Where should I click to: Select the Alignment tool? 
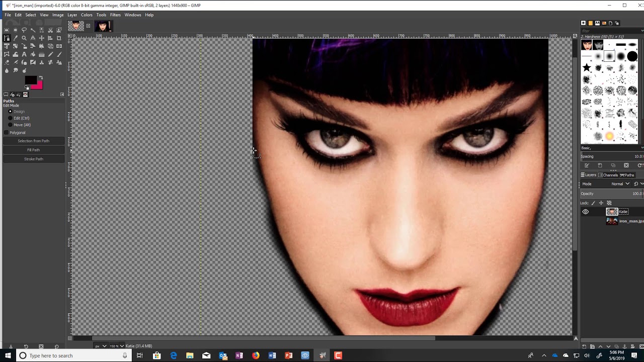pyautogui.click(x=50, y=38)
